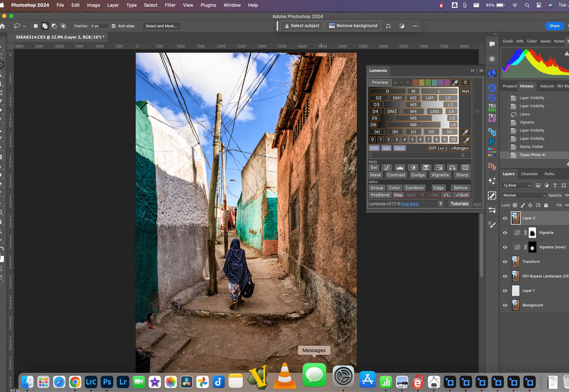Open the Greg Benz link

410,204
